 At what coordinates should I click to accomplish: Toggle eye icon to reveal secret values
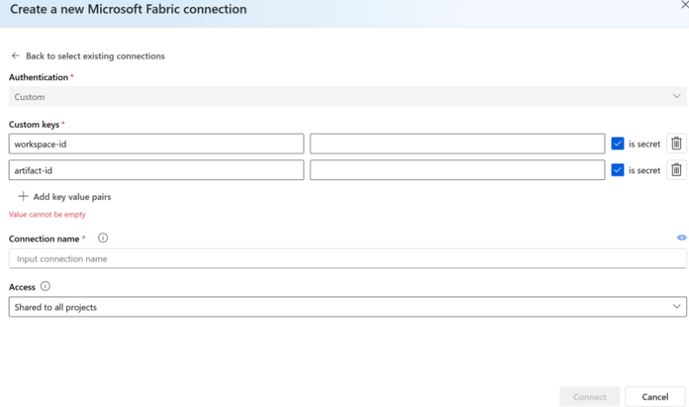682,237
